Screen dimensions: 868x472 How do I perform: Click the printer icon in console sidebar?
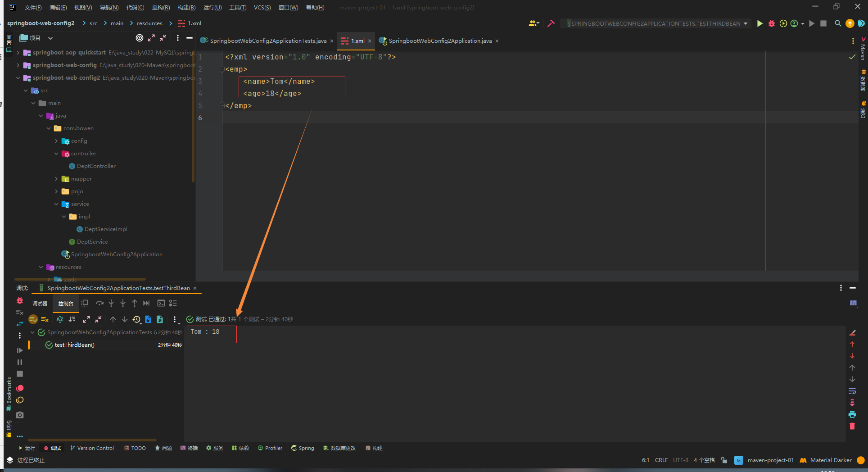[x=852, y=414]
